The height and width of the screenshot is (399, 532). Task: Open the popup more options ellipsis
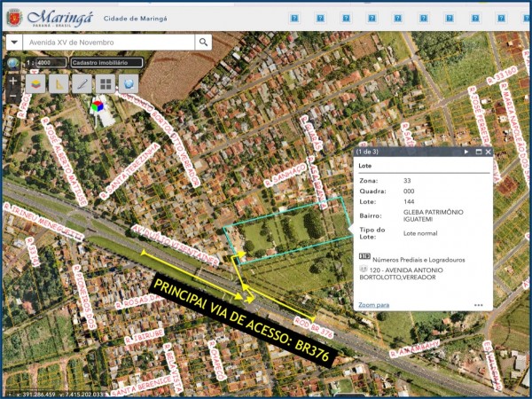click(x=478, y=304)
